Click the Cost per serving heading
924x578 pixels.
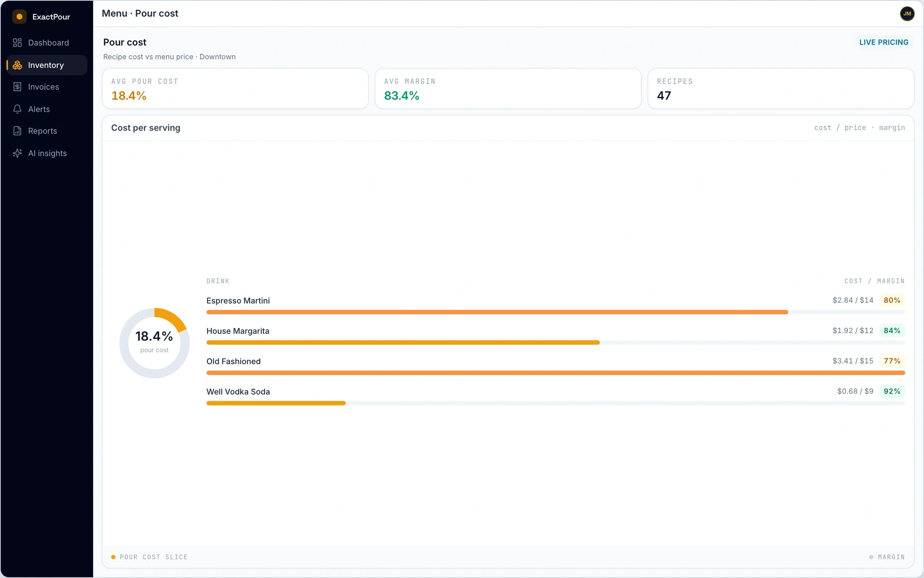[146, 128]
